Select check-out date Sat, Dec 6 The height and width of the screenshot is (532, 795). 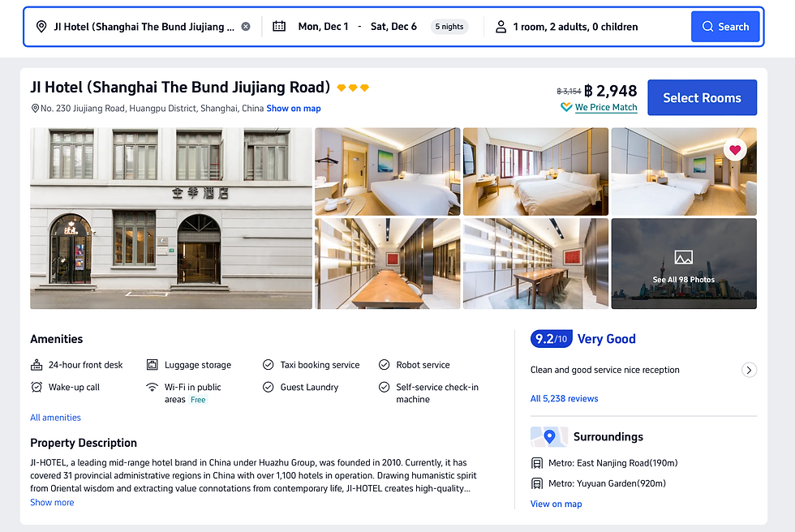[393, 27]
